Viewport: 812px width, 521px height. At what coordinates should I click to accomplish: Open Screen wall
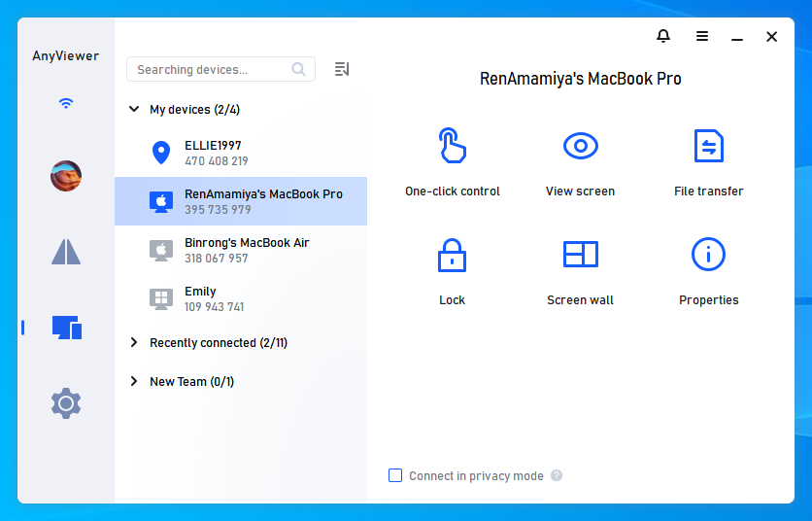[x=581, y=271]
